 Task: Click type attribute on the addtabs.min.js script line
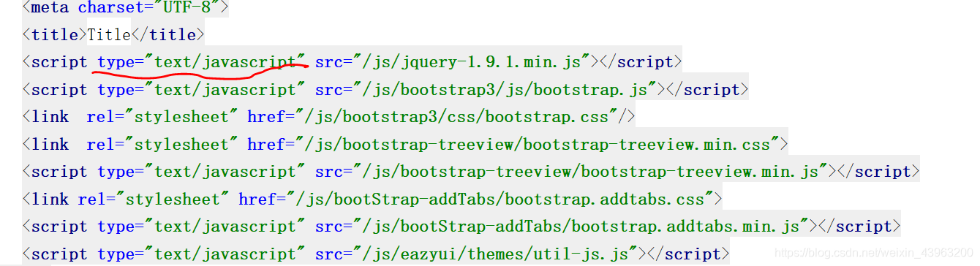(x=201, y=227)
